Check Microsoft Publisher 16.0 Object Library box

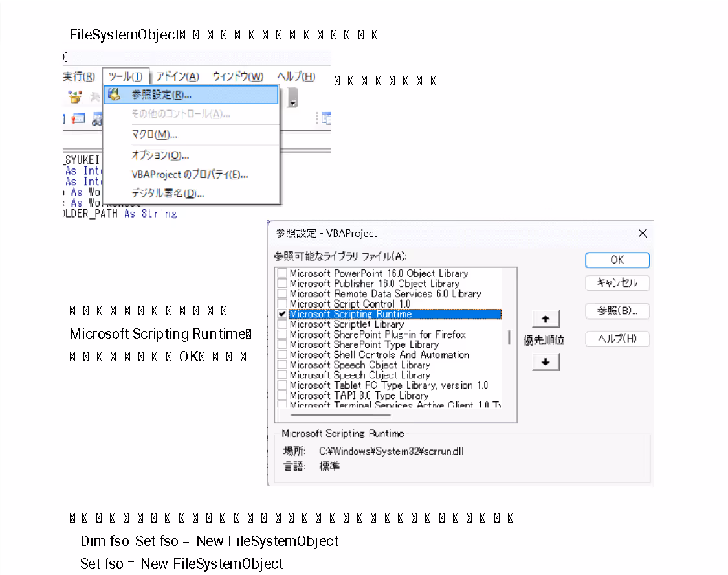click(x=282, y=284)
